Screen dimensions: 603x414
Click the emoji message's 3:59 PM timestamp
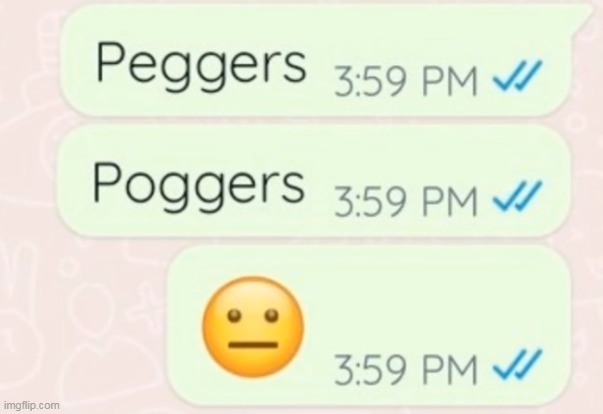[x=406, y=369]
